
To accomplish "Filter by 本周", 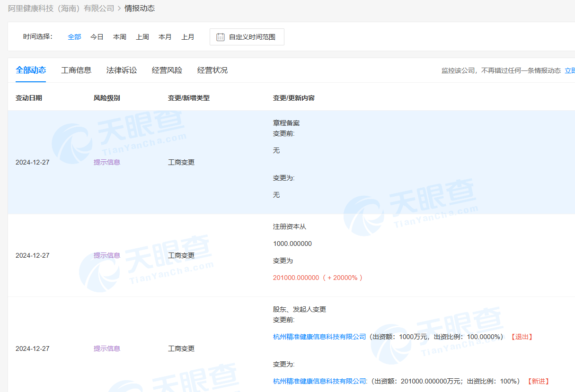I will pyautogui.click(x=120, y=37).
